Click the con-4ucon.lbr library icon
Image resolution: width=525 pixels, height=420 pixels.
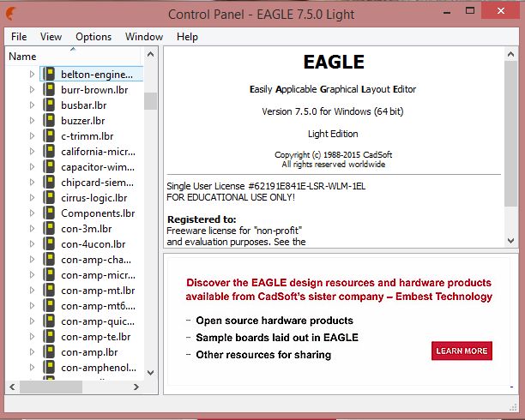[49, 244]
